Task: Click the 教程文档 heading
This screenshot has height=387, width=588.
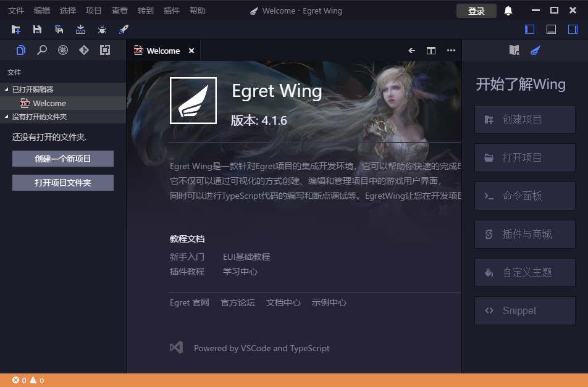Action: [x=187, y=239]
